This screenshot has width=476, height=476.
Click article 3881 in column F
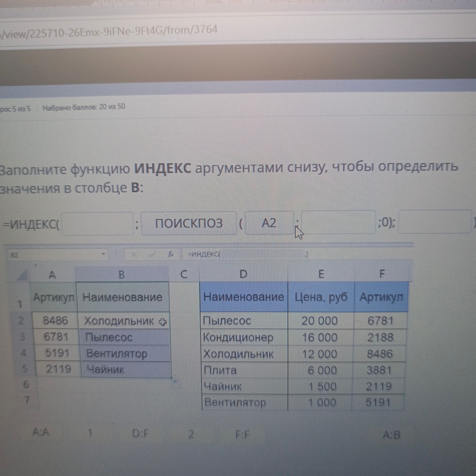pyautogui.click(x=379, y=370)
